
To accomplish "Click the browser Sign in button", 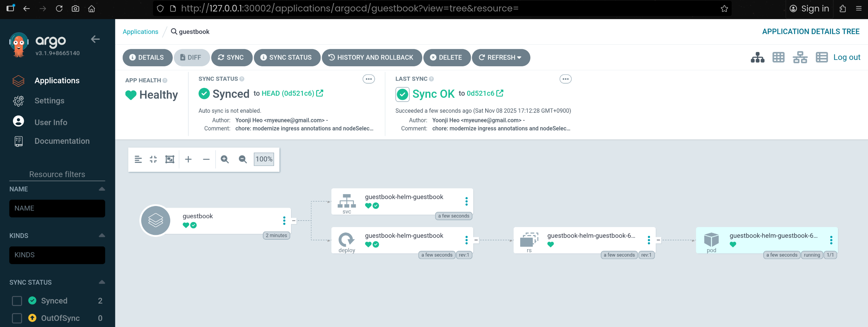I will (809, 8).
